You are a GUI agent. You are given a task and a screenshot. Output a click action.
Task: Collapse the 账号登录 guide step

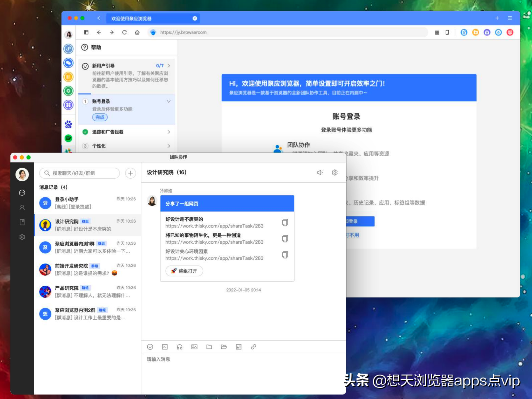168,101
